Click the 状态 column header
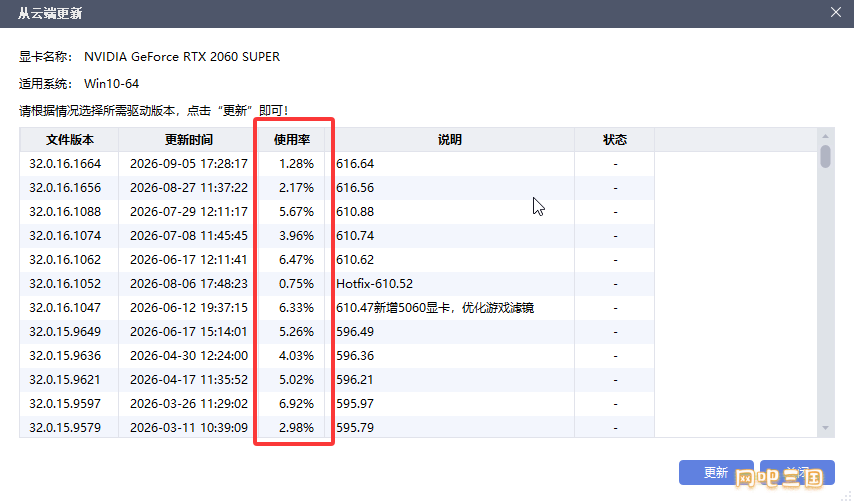Screen dimensions: 854x503 [x=614, y=140]
